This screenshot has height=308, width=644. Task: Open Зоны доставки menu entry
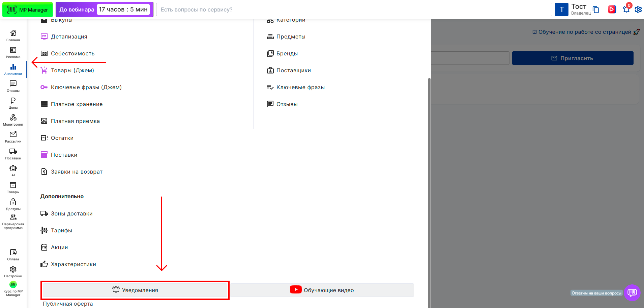tap(71, 213)
